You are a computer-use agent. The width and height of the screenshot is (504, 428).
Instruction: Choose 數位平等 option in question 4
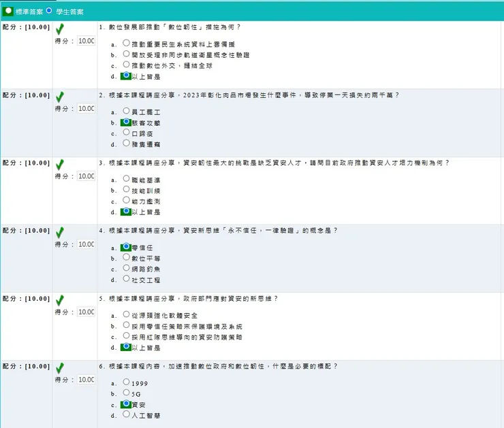click(126, 257)
